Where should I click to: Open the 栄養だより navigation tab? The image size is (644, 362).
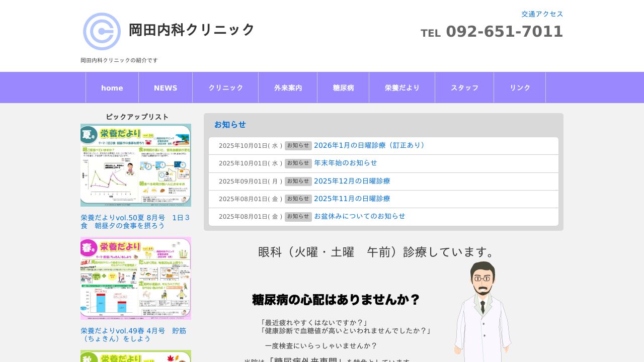point(401,87)
